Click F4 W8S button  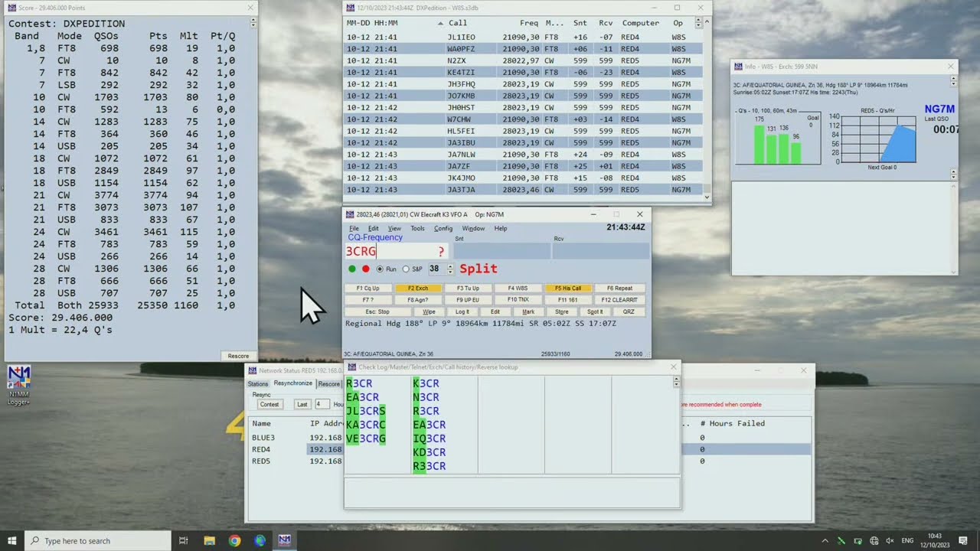518,289
